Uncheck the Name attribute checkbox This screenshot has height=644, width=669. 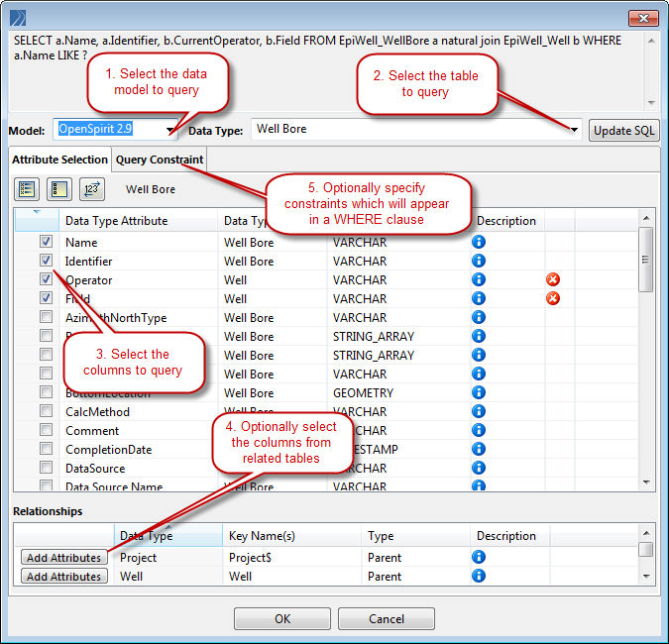click(x=46, y=242)
